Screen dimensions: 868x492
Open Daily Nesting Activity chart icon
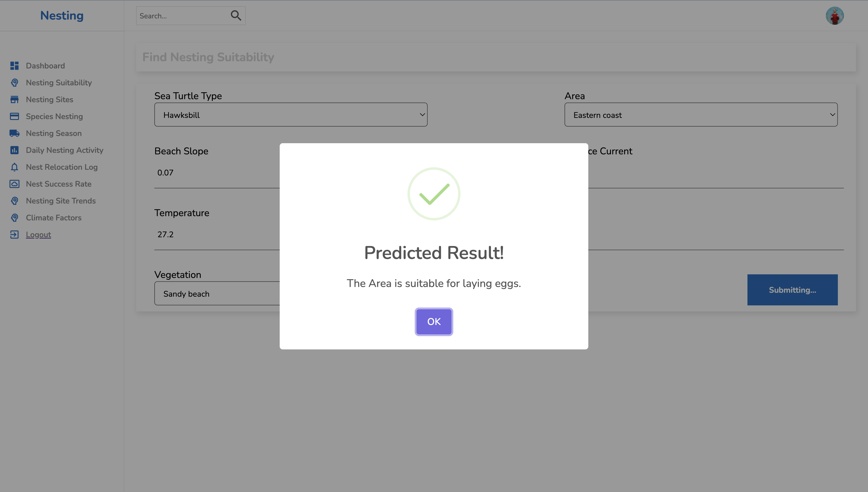coord(14,150)
